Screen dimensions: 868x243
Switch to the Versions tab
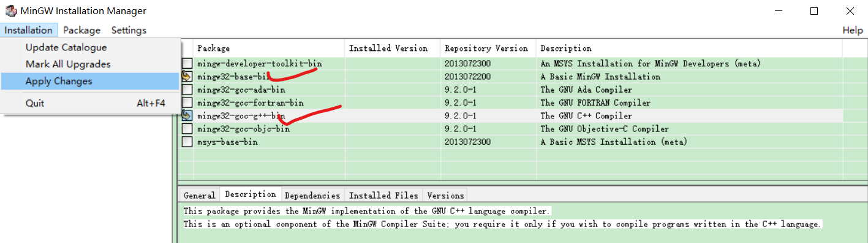(x=445, y=195)
